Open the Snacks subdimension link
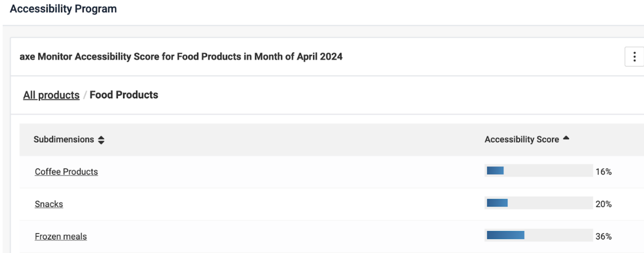The width and height of the screenshot is (644, 253). click(x=48, y=204)
